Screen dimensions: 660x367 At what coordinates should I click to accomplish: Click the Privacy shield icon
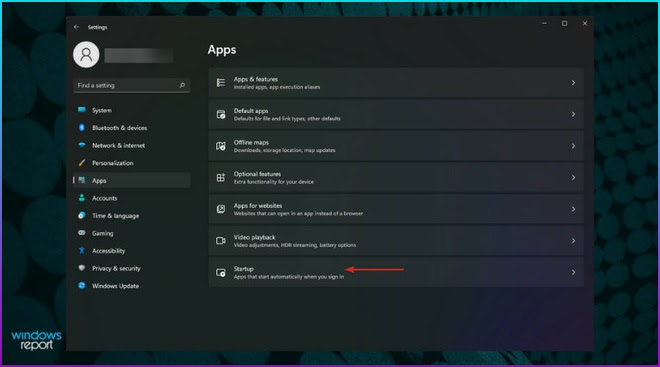coord(82,268)
